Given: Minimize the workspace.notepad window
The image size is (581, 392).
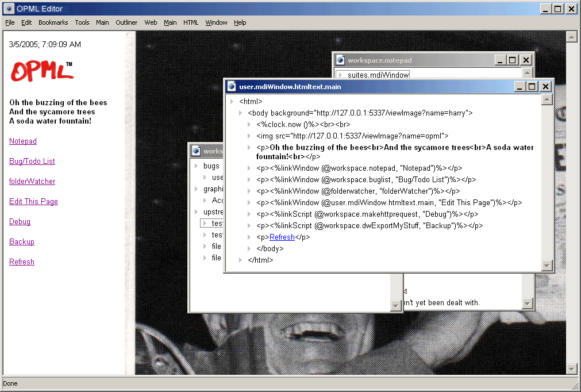Looking at the screenshot, I should (x=501, y=60).
